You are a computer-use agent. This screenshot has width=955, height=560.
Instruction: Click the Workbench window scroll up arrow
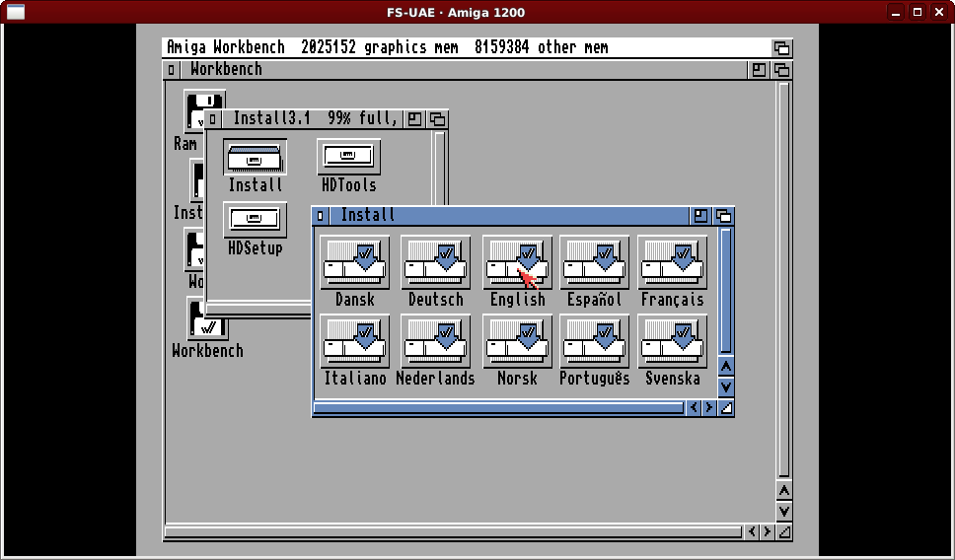click(x=784, y=491)
